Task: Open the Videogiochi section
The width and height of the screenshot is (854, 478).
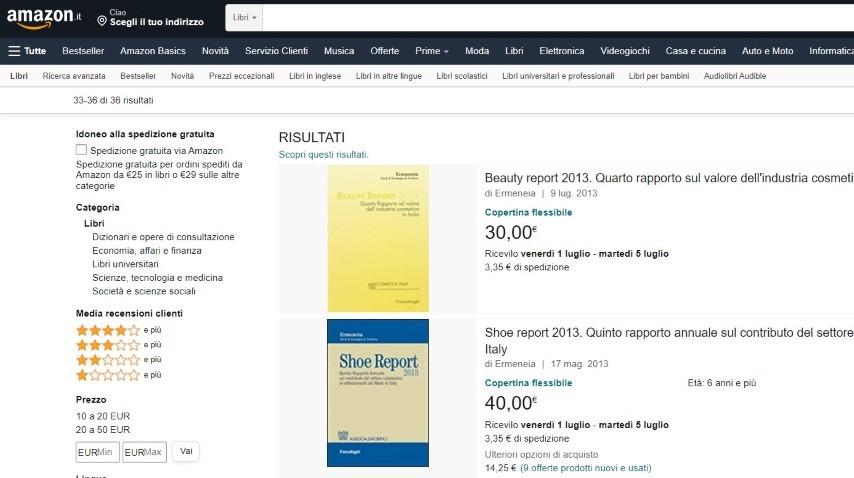Action: click(x=625, y=51)
